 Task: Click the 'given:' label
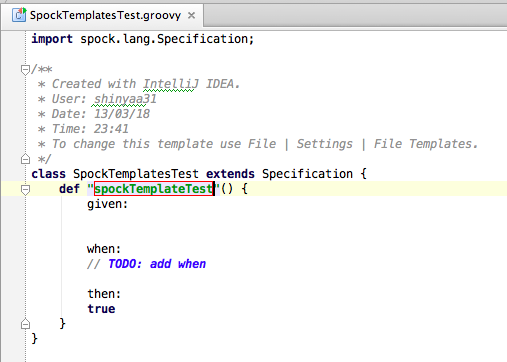108,204
